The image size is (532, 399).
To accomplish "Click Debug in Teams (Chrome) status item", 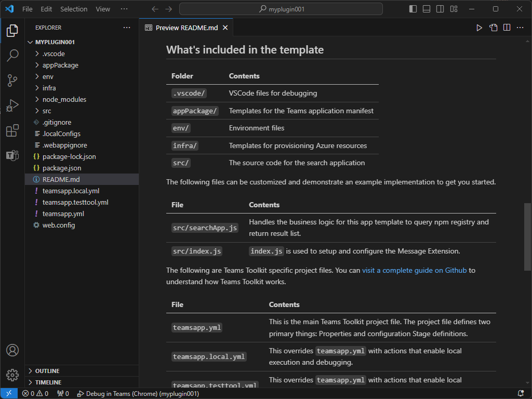I will click(x=138, y=394).
